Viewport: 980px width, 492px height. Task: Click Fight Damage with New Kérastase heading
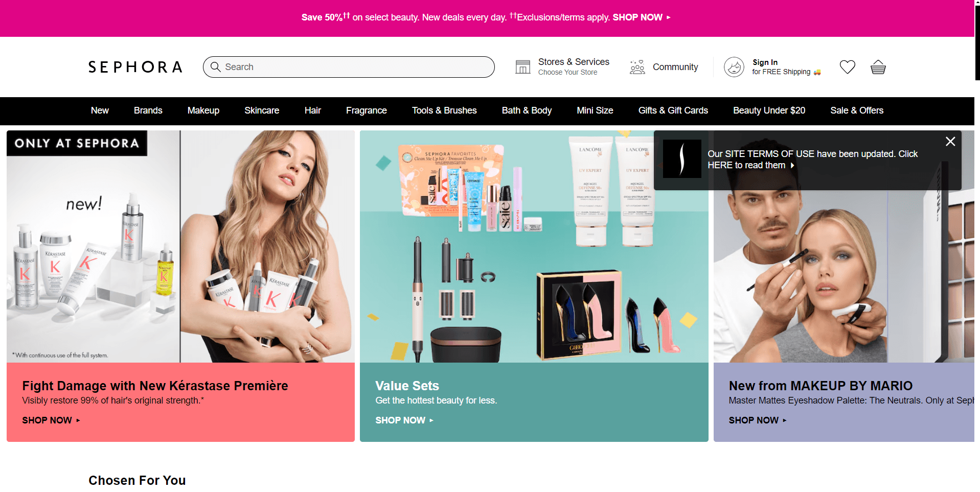tap(155, 386)
